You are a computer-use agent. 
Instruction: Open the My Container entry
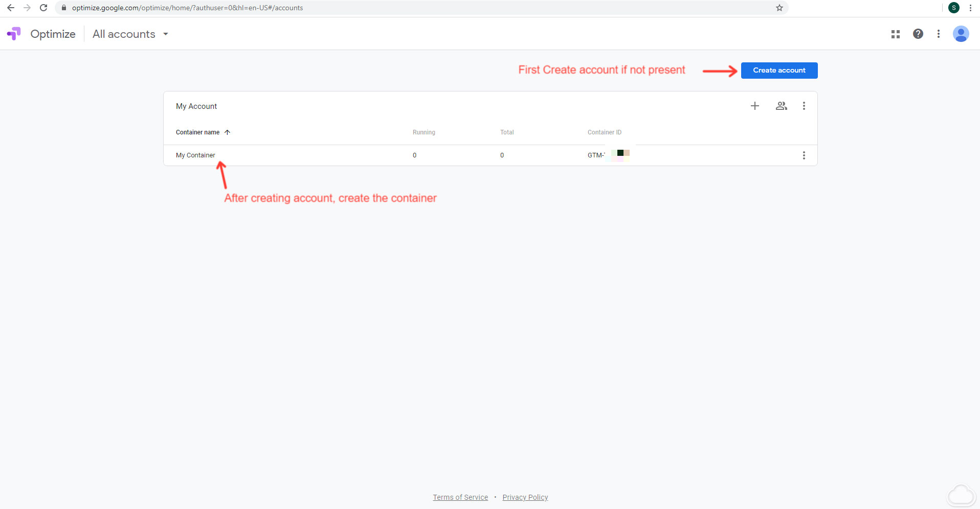(x=195, y=155)
